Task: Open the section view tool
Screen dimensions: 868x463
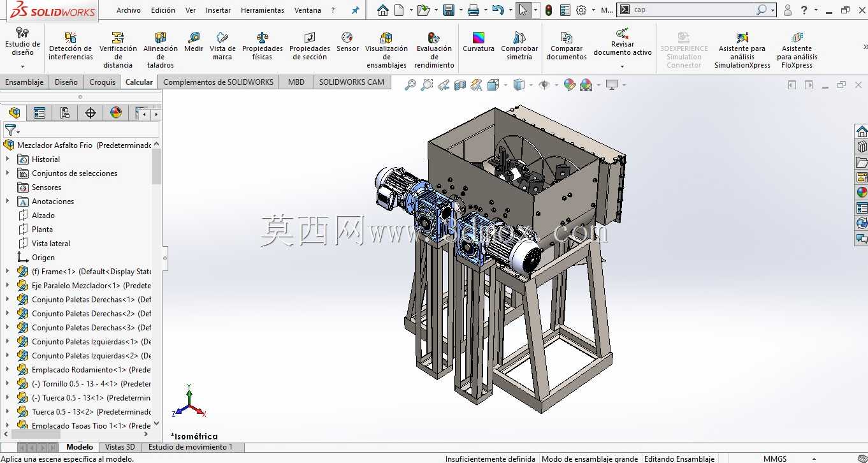Action: 460,85
